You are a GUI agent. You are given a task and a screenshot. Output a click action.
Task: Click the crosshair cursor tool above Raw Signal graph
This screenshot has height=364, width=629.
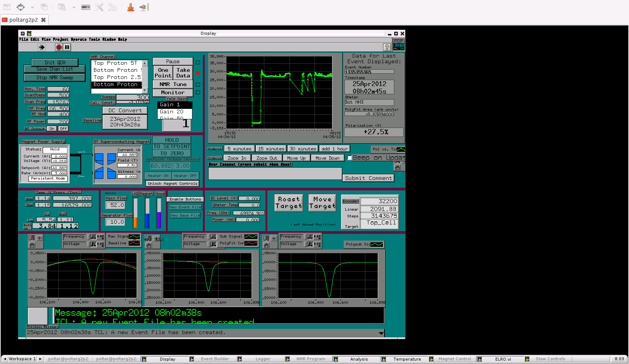pos(39,238)
